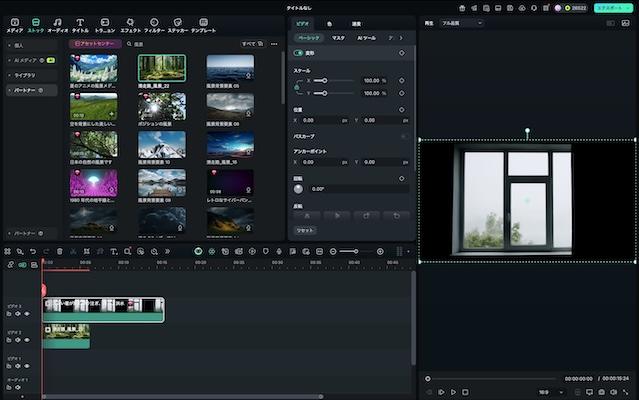This screenshot has height=400, width=639.
Task: Click the trash delete icon in timeline toolbar
Action: [x=59, y=251]
